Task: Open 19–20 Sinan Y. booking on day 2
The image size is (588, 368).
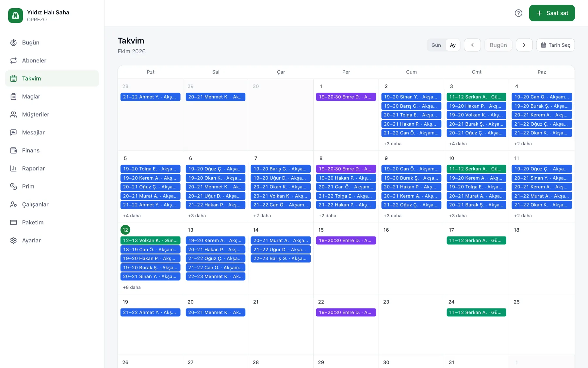Action: 411,97
